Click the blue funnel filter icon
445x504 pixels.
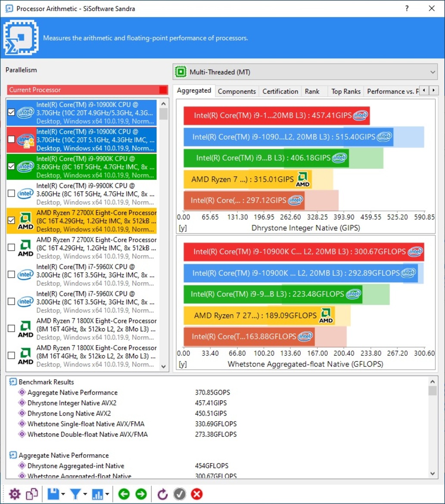75,494
